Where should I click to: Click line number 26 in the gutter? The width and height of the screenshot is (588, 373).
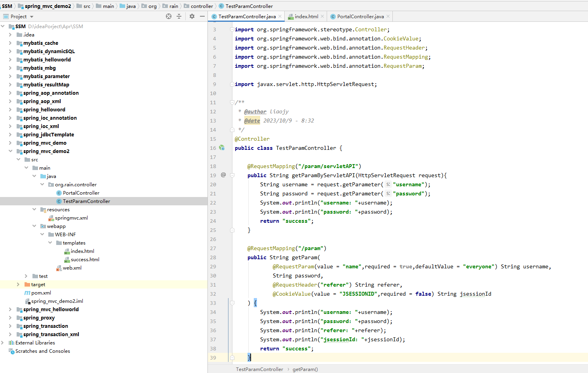[x=213, y=239]
